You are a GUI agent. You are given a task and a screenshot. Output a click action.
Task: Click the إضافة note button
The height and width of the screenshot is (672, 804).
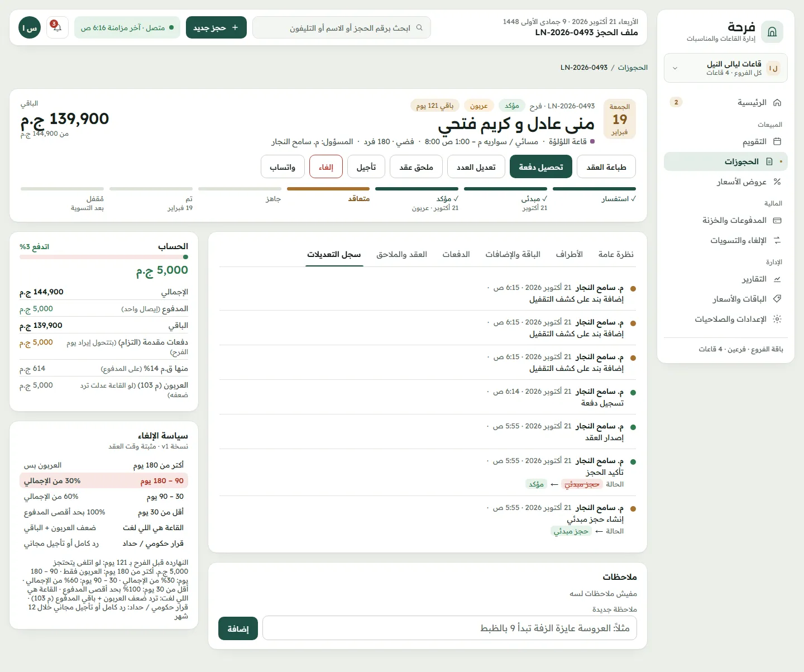click(x=238, y=629)
